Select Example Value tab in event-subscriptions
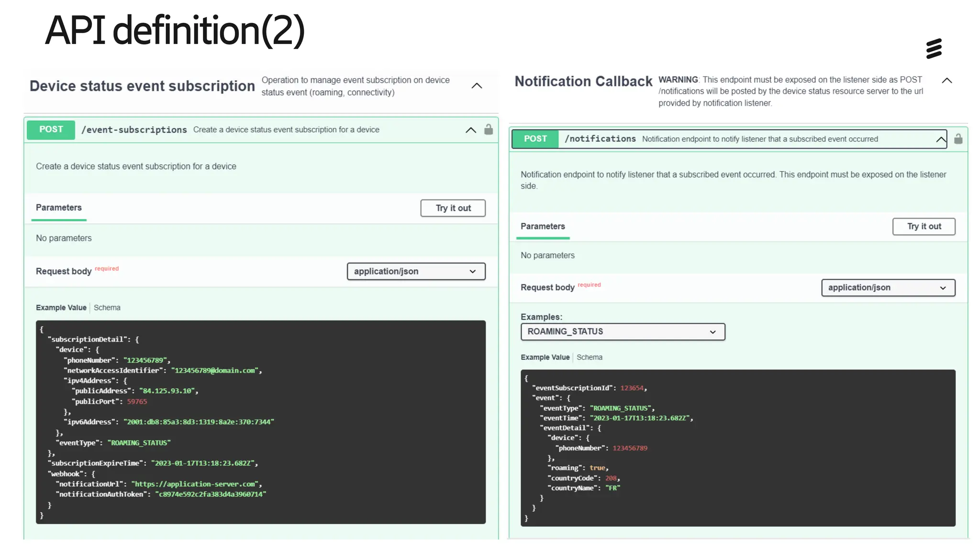The image size is (980, 551). tap(61, 308)
